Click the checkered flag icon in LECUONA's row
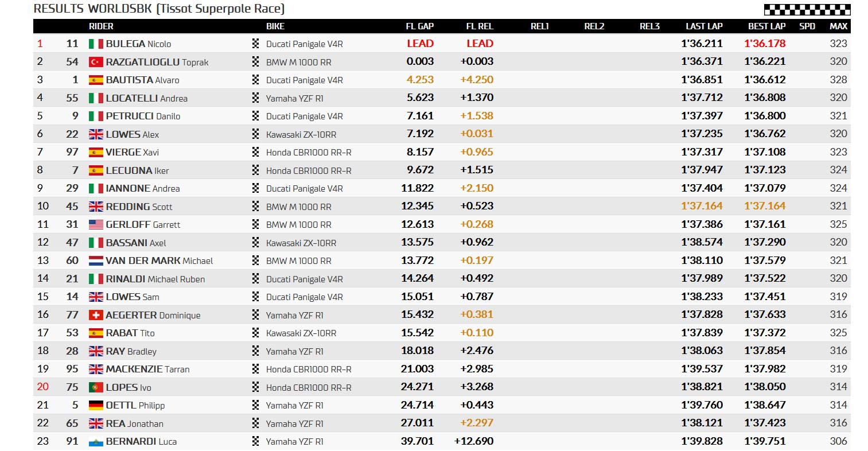Viewport: 868px width, 451px height. [x=256, y=170]
